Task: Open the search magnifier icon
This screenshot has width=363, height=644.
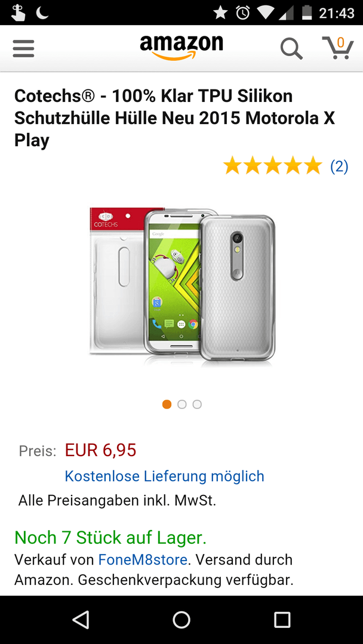Action: (291, 49)
